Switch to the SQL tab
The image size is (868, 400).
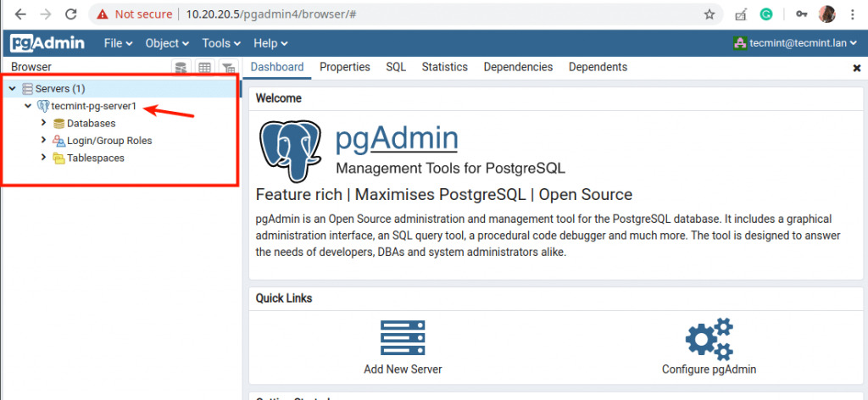point(396,67)
